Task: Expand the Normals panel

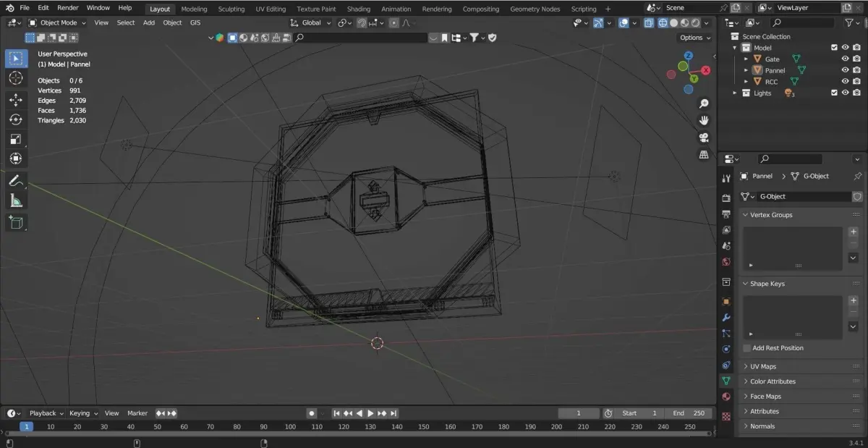Action: [762, 426]
